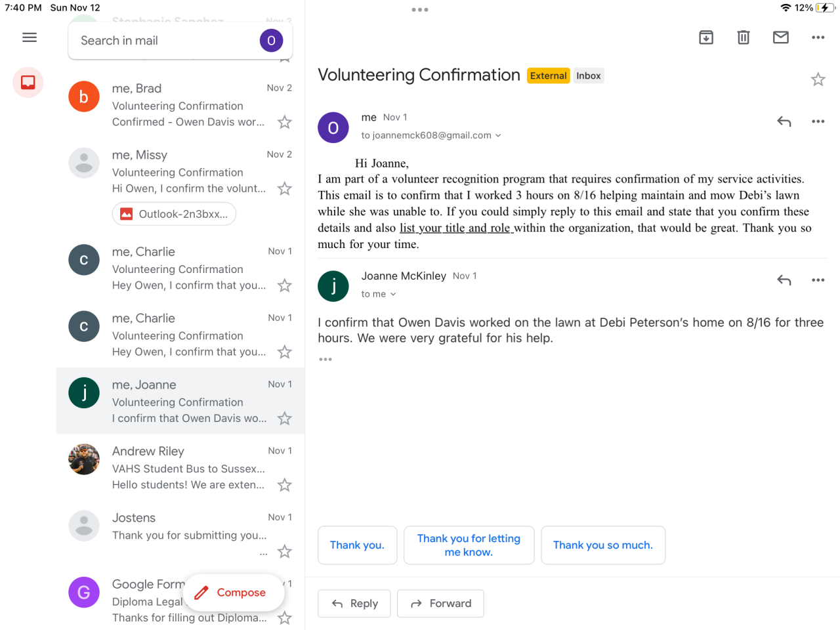This screenshot has height=630, width=840.
Task: Archive this conversation
Action: pyautogui.click(x=706, y=37)
